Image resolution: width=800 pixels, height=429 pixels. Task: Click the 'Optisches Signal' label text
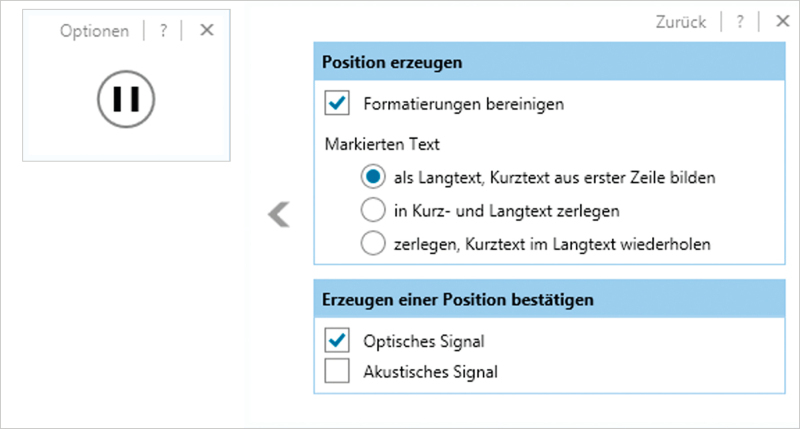[x=424, y=341]
